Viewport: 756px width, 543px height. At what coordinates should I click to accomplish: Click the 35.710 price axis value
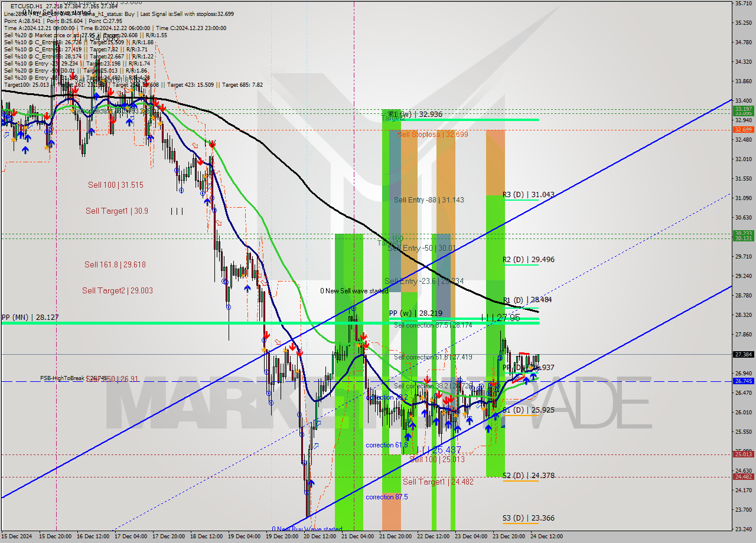pyautogui.click(x=743, y=4)
